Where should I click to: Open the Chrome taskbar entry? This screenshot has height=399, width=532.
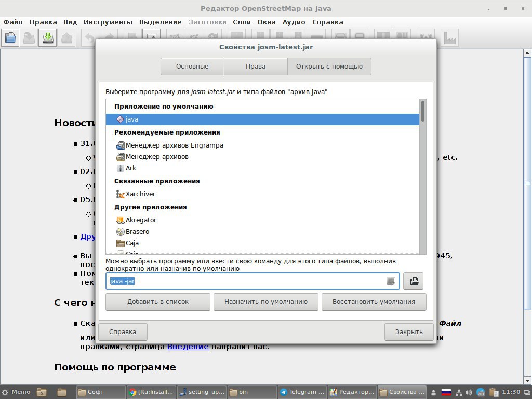tap(151, 392)
